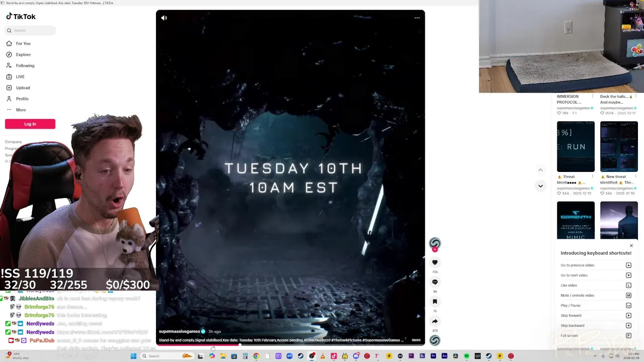Go to the Following feed

tap(25, 65)
